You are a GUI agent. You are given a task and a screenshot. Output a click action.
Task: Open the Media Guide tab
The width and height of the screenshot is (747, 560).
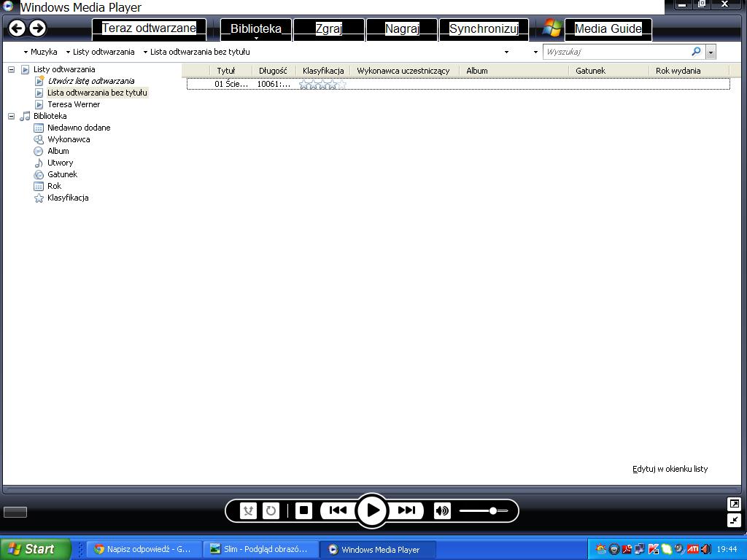(608, 28)
